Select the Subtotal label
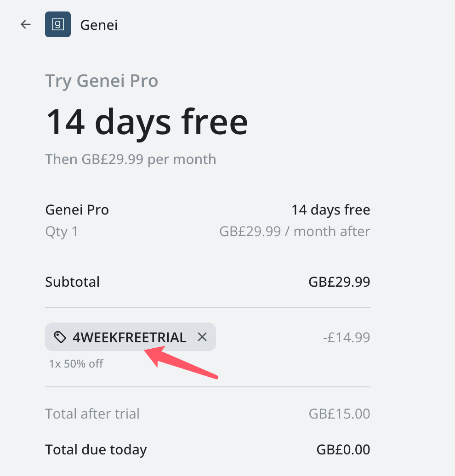Image resolution: width=455 pixels, height=476 pixels. 72,282
